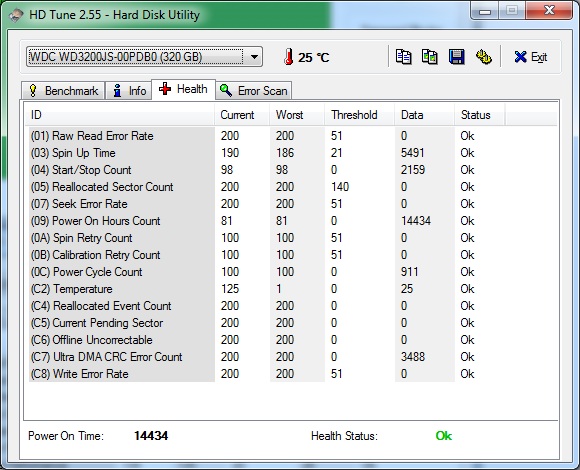This screenshot has height=470, width=580.
Task: Click the threshold value 21
Action: click(336, 153)
